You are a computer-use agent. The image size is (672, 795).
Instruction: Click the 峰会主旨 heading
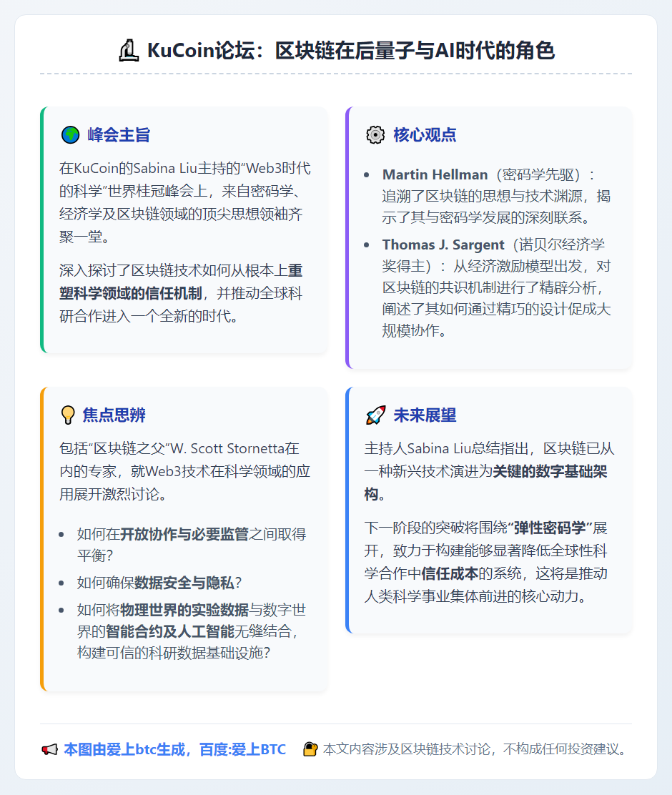point(119,135)
